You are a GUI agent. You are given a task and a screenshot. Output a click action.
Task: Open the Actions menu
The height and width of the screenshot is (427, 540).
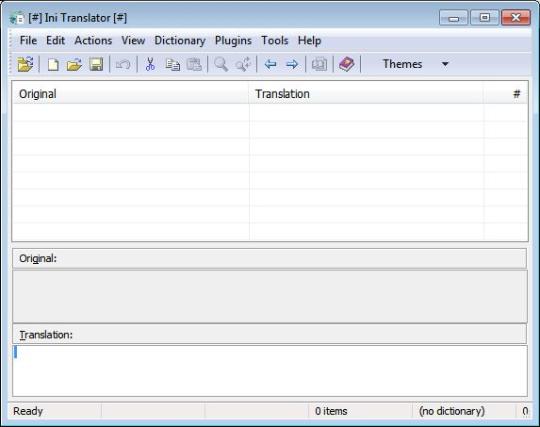93,41
